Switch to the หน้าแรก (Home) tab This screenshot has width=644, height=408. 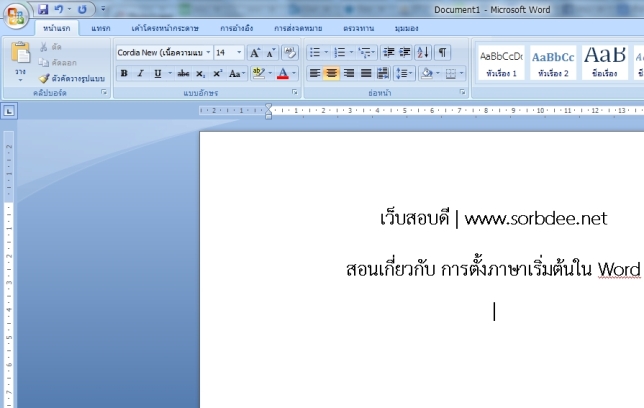point(57,28)
